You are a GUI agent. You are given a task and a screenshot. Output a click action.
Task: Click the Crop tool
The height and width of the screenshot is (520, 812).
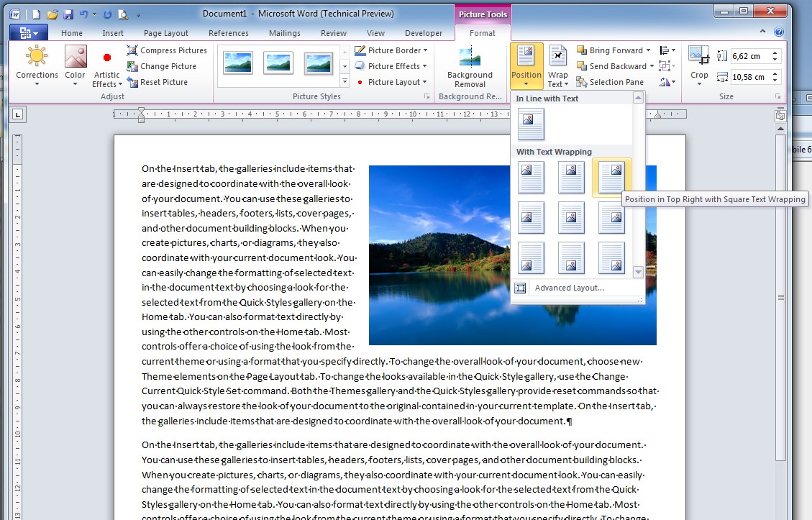[x=699, y=64]
